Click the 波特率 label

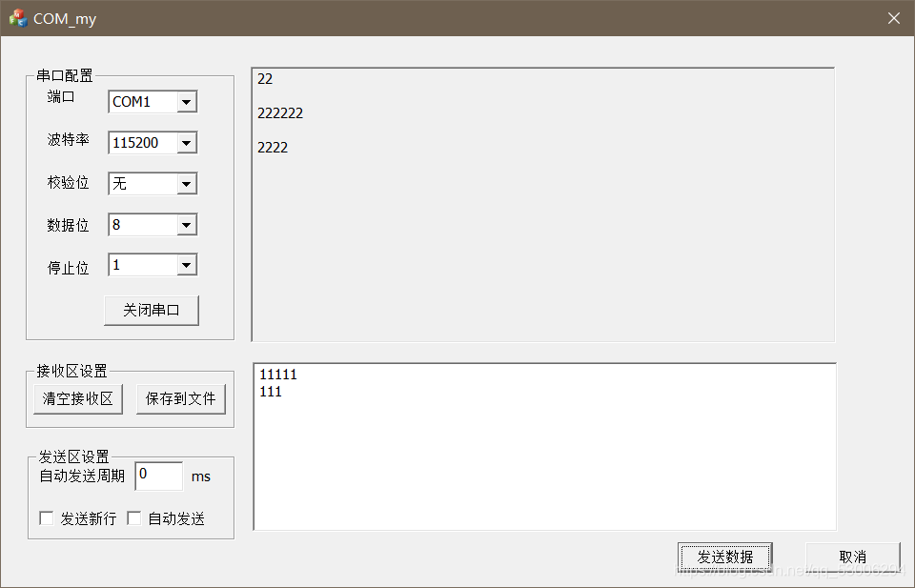[x=69, y=140]
